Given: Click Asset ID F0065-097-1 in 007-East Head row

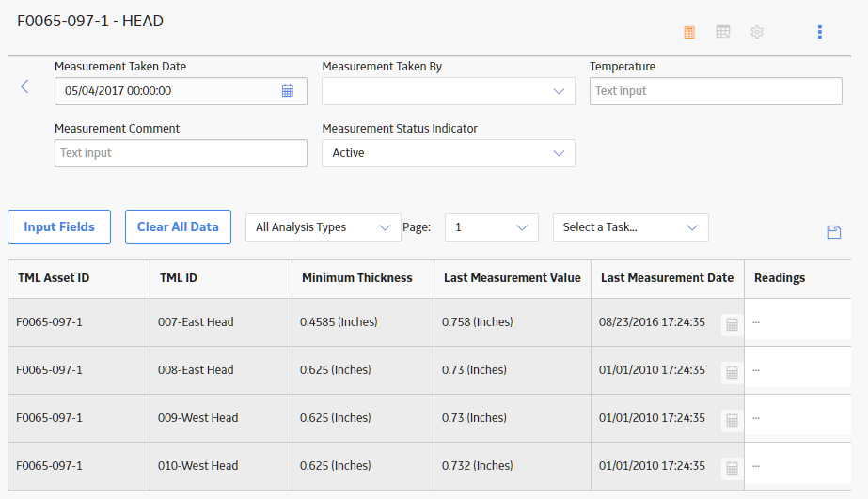Looking at the screenshot, I should [79, 322].
